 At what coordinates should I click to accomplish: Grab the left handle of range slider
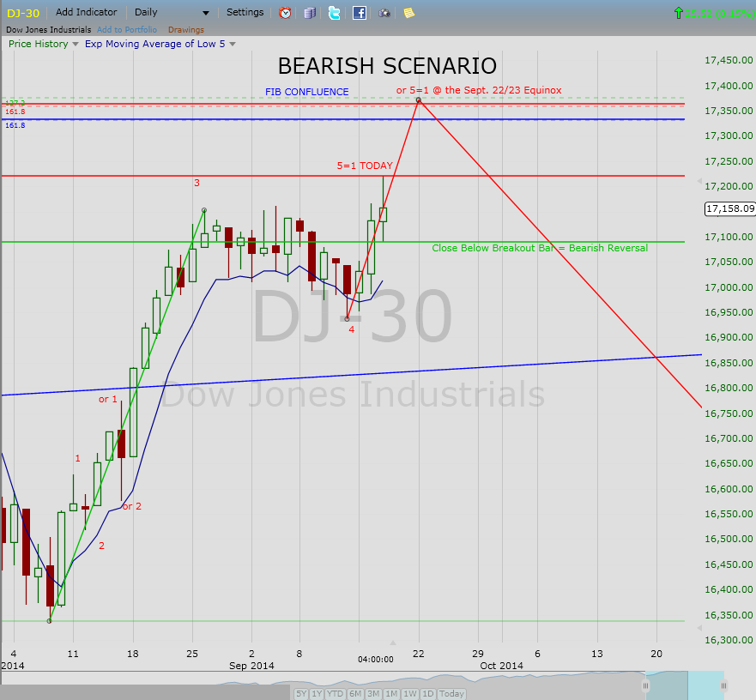pos(645,685)
